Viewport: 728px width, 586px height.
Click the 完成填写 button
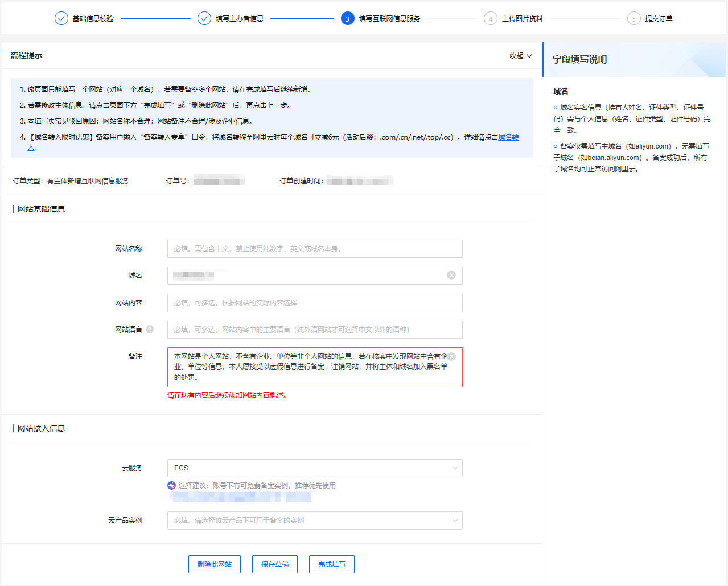click(x=332, y=564)
